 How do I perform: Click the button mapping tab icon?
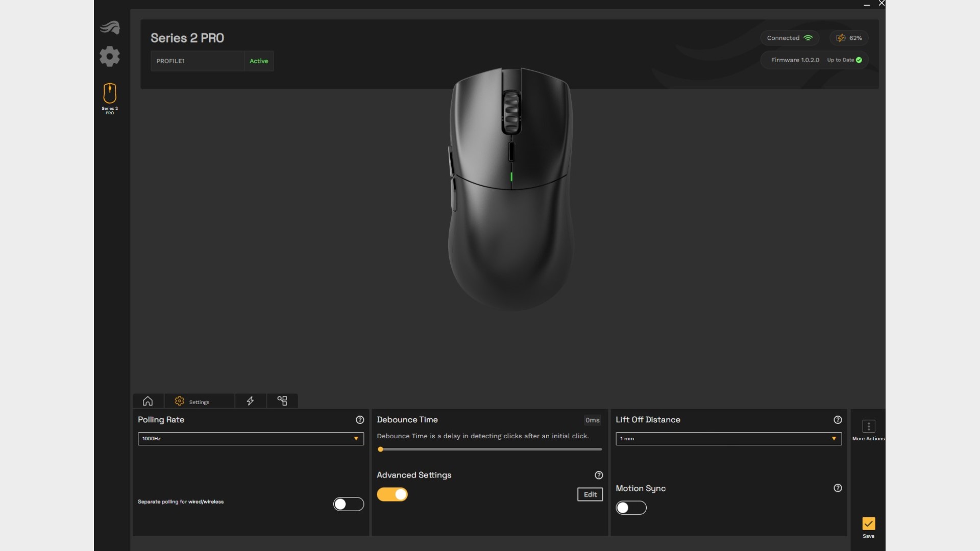283,401
